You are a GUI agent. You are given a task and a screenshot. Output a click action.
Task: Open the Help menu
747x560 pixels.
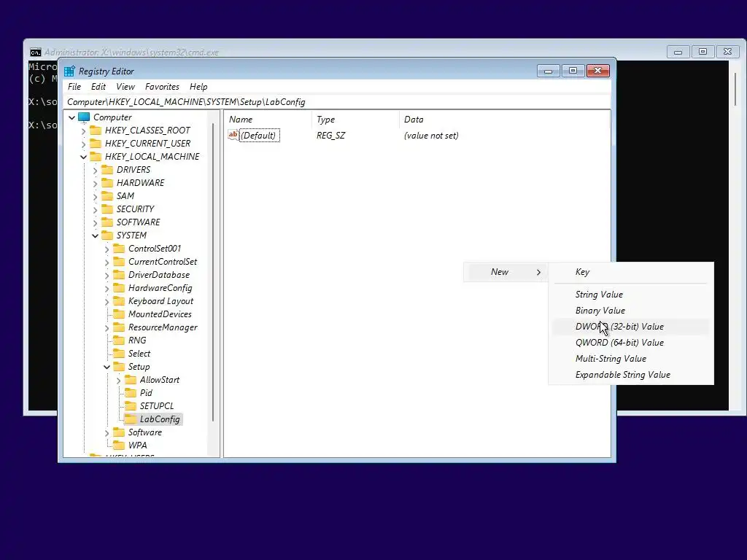tap(198, 87)
